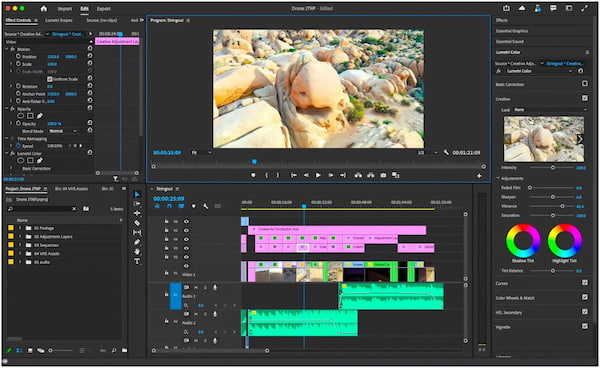Select the Track Select Forward tool

137,204
